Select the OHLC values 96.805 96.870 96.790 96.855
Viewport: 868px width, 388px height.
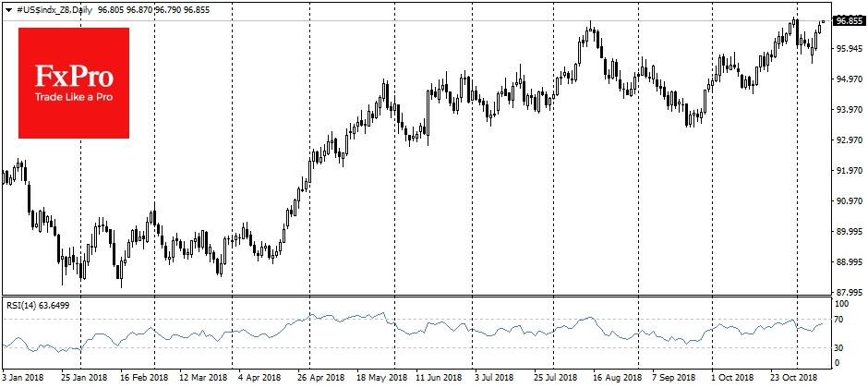coord(153,9)
